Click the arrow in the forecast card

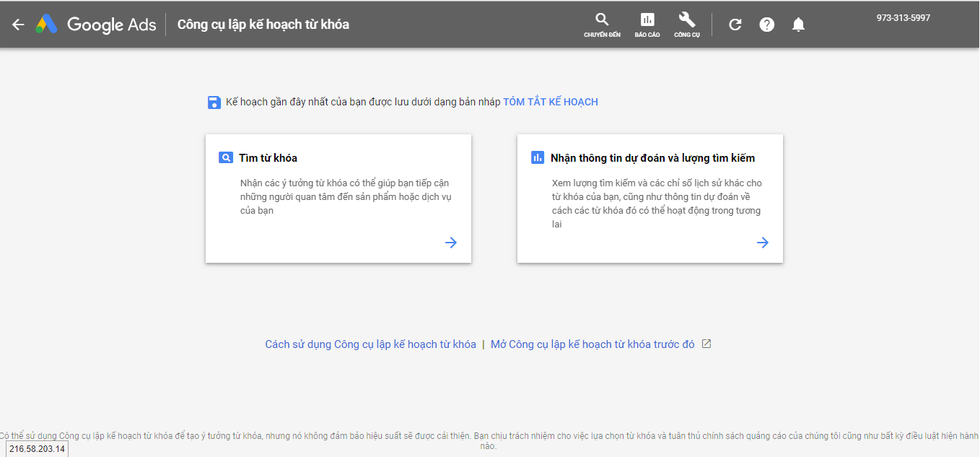[x=763, y=243]
